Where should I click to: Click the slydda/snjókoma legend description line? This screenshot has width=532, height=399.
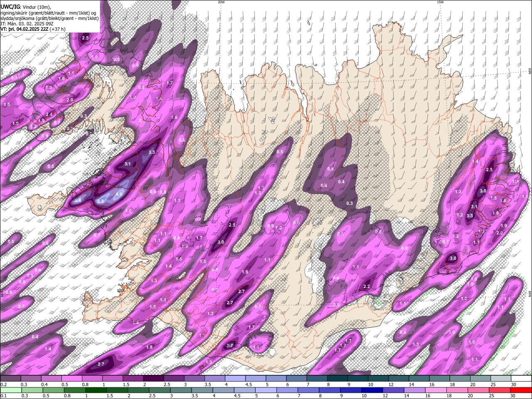(x=49, y=18)
